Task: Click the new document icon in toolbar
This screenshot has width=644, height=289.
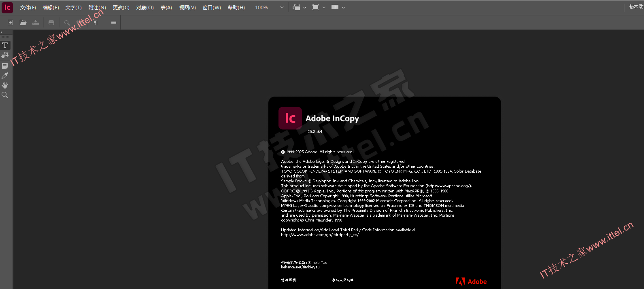Action: pyautogui.click(x=11, y=23)
